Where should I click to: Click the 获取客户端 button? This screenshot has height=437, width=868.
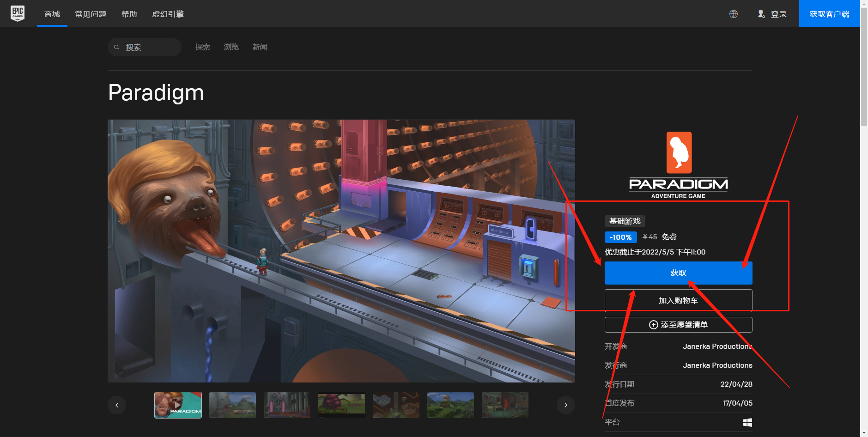point(829,14)
